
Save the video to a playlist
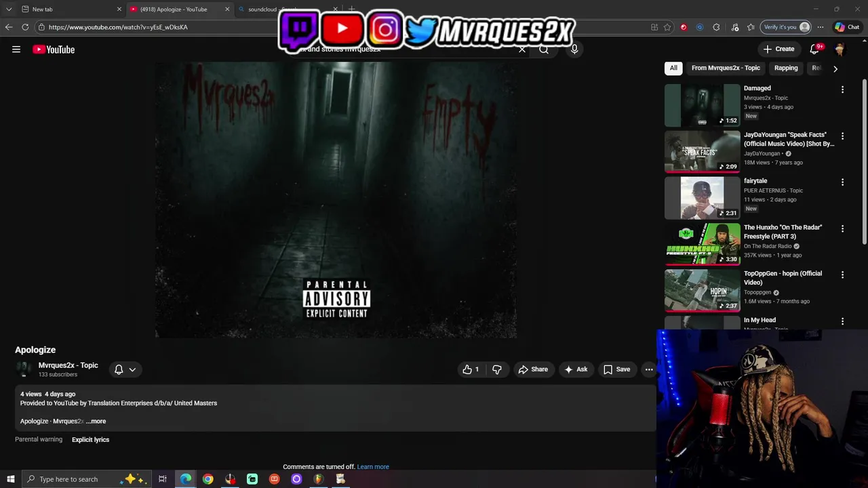(x=617, y=369)
